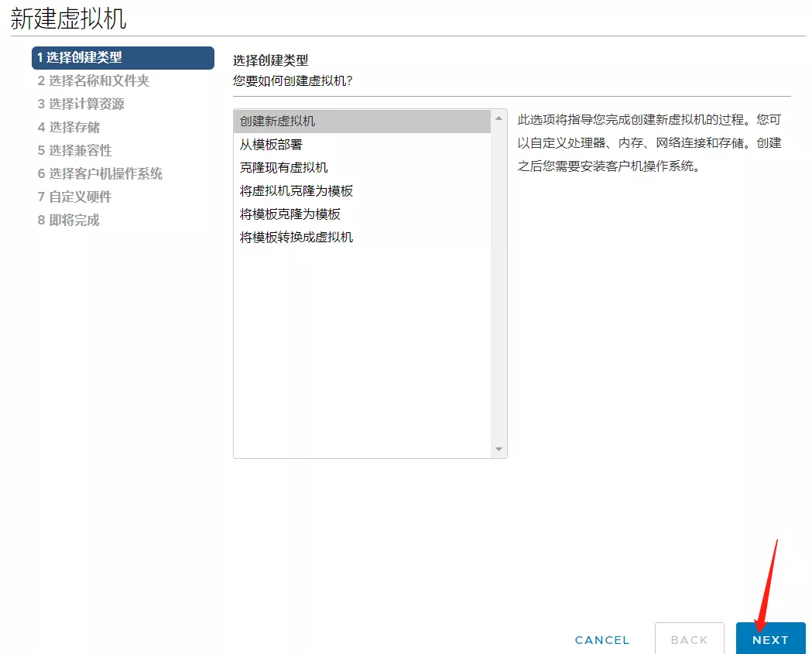Jump to step 4 选择存储
This screenshot has height=654, width=812.
coord(68,127)
